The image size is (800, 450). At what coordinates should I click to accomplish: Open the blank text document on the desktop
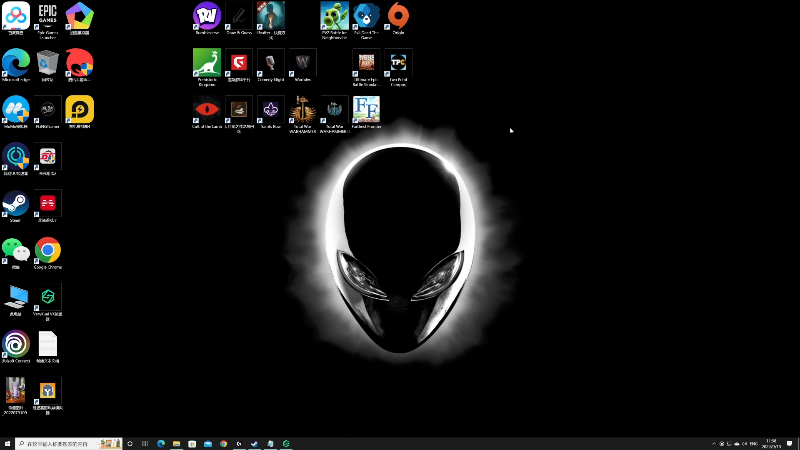click(x=47, y=345)
